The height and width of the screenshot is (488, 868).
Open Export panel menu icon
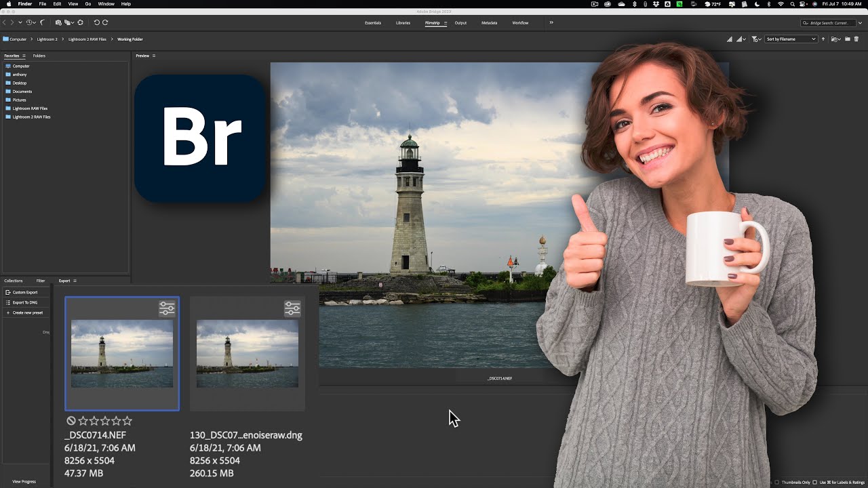pyautogui.click(x=75, y=281)
